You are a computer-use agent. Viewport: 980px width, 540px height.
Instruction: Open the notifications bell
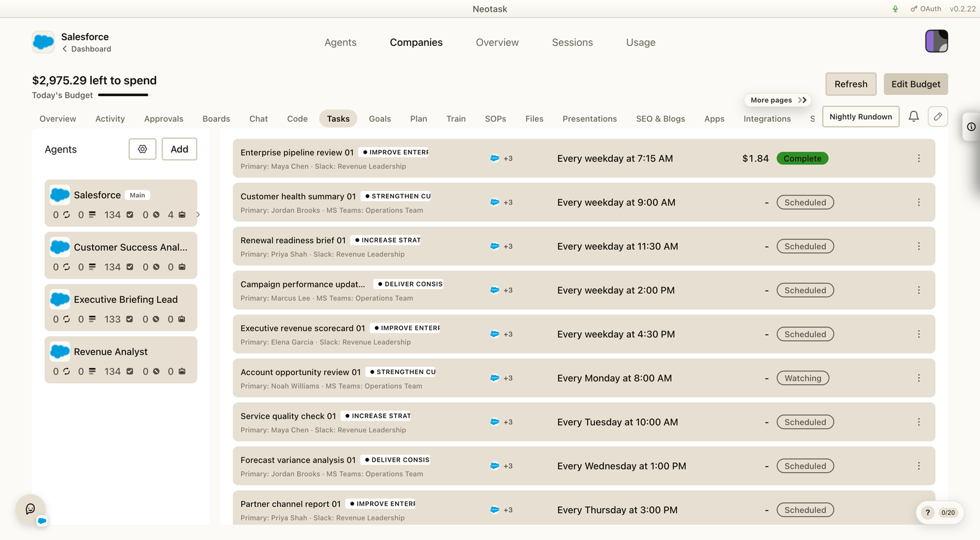coord(913,116)
